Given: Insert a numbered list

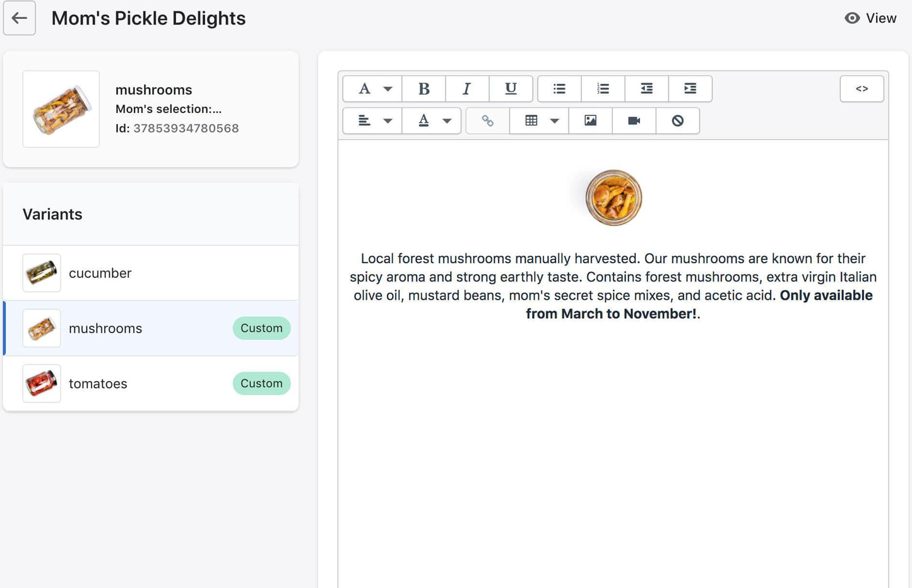Looking at the screenshot, I should pos(603,89).
